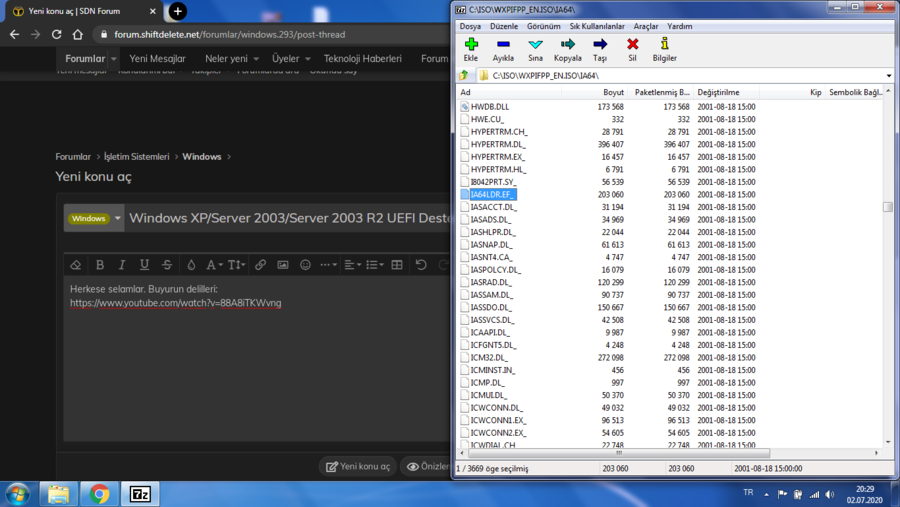Image resolution: width=900 pixels, height=507 pixels.
Task: Click the Ayıkla (extract) icon in 7-Zip
Action: (503, 44)
